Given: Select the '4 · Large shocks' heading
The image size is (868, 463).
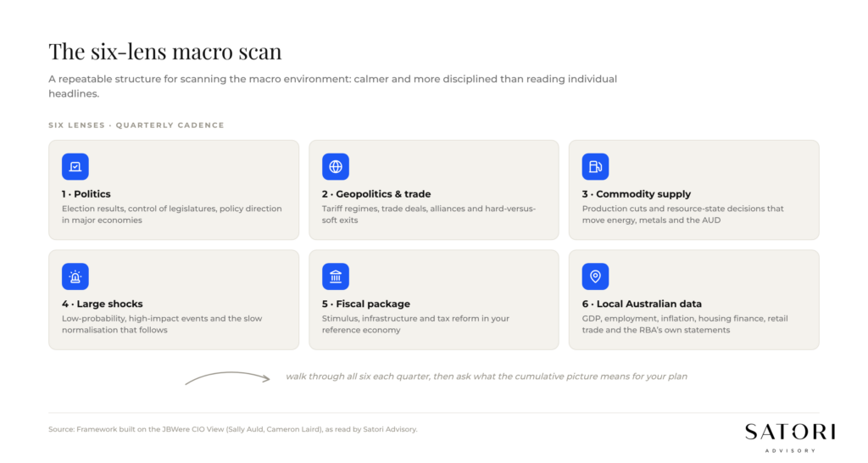Looking at the screenshot, I should pyautogui.click(x=103, y=304).
